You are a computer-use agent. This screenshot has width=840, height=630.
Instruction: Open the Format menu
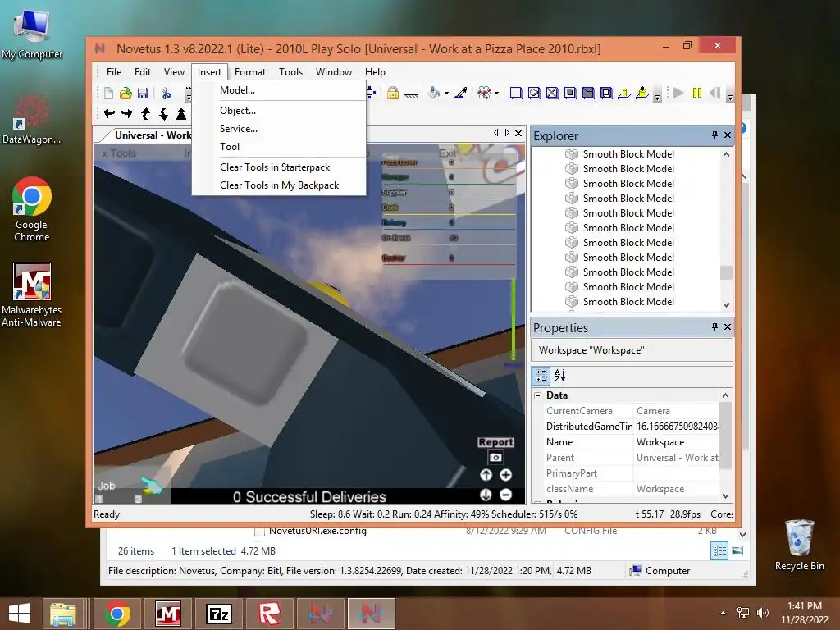pos(249,72)
